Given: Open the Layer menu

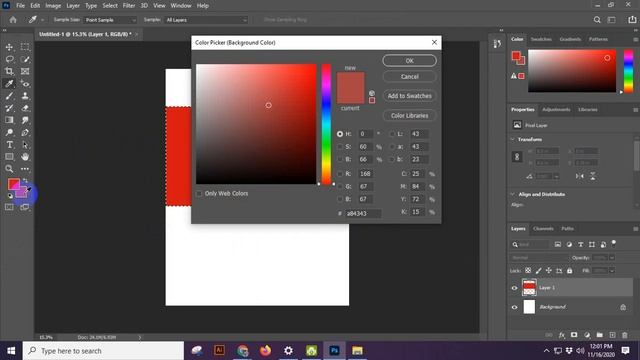Looking at the screenshot, I should point(73,6).
